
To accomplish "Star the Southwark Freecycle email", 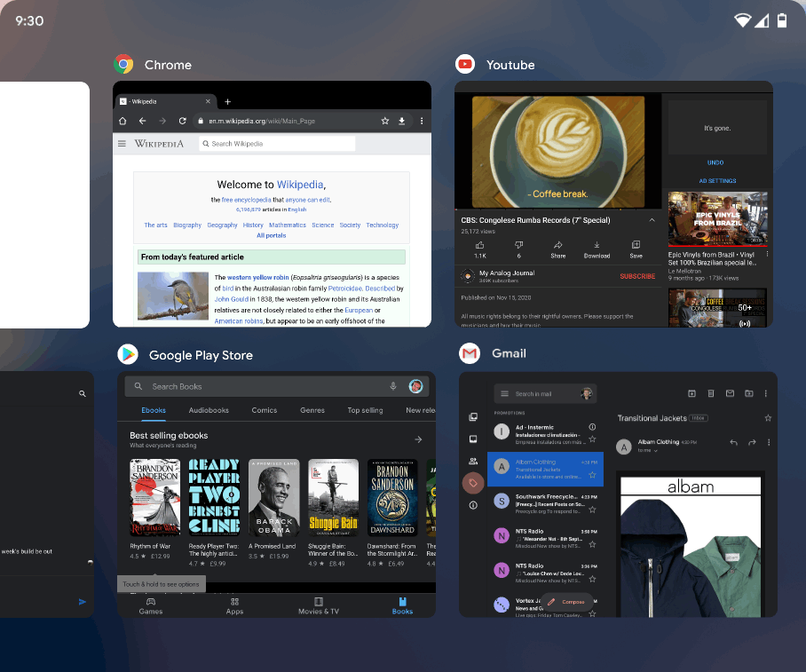I will tap(592, 510).
